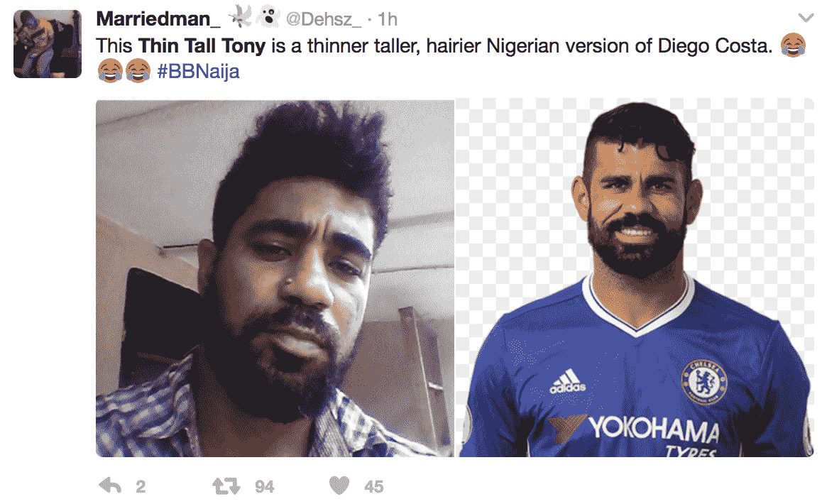
Task: Click the dove emoji beside the display name
Action: 243,17
